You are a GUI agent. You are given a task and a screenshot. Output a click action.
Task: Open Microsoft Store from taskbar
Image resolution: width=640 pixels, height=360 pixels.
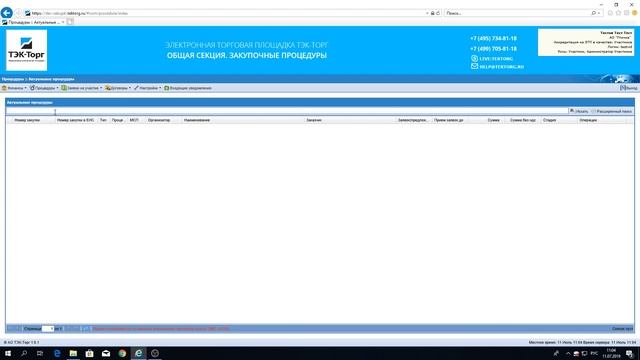click(89, 353)
